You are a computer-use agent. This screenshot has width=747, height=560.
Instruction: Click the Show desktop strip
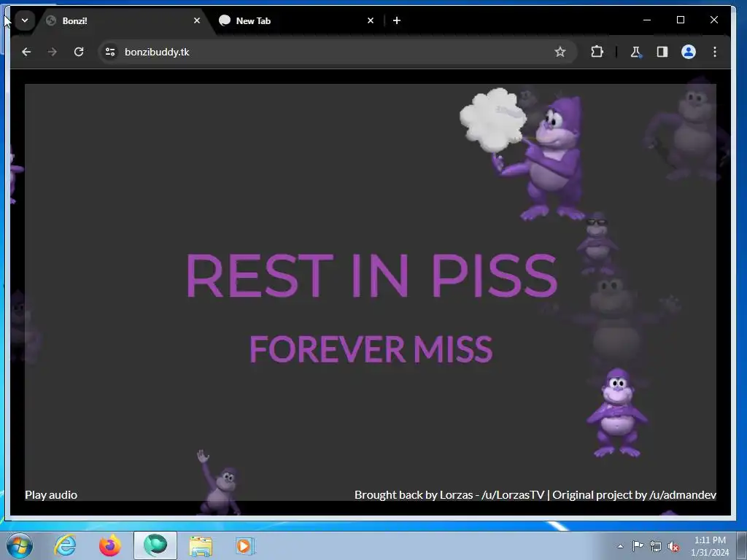point(741,545)
